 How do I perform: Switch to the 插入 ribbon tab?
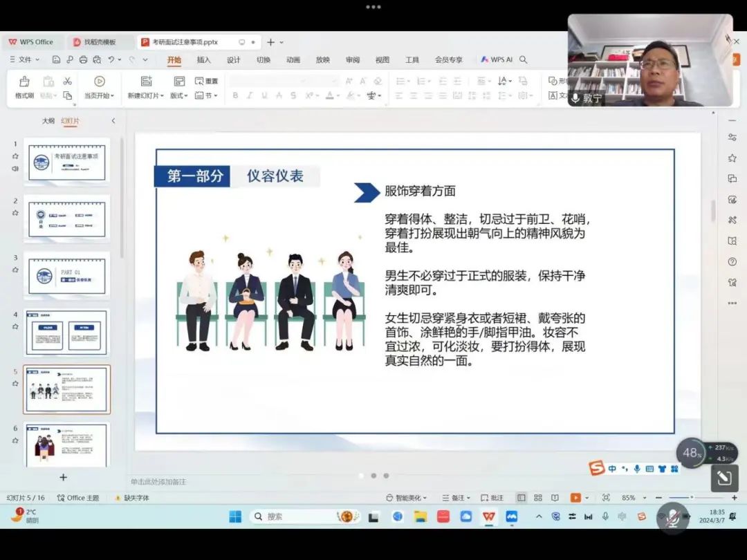tap(203, 60)
